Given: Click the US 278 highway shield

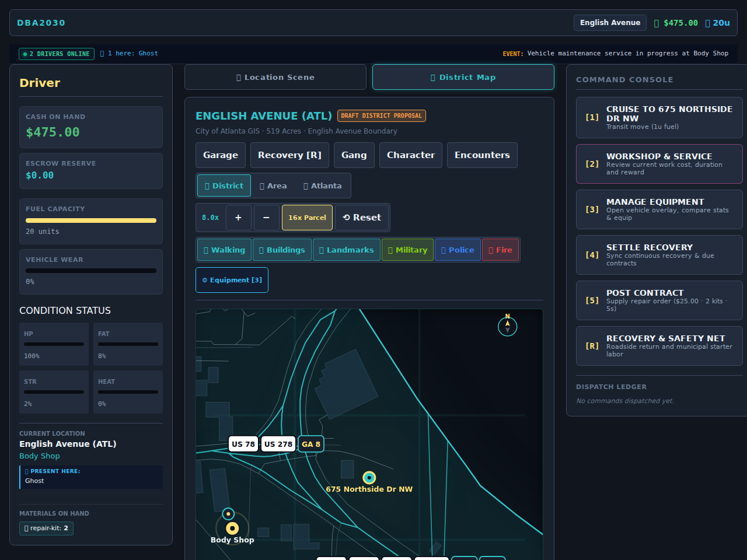Looking at the screenshot, I should pos(278,444).
